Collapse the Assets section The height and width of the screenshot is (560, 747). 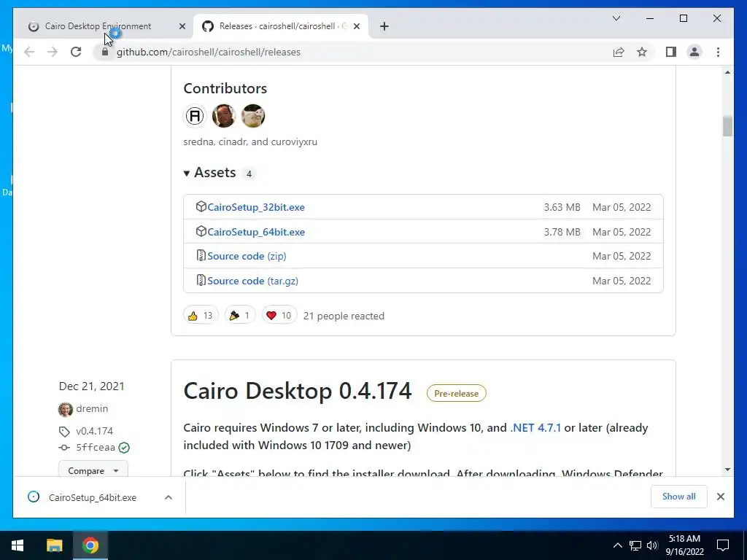209,172
